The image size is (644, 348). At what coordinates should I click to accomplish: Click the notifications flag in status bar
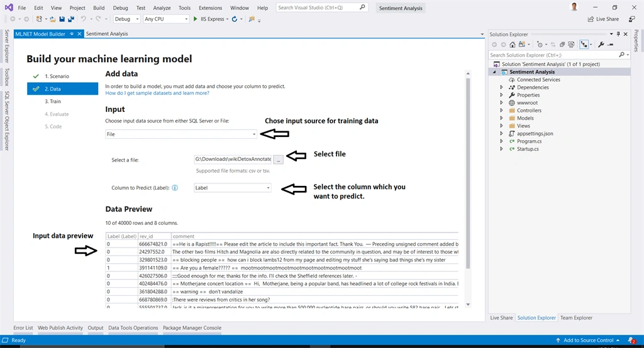coord(631,340)
